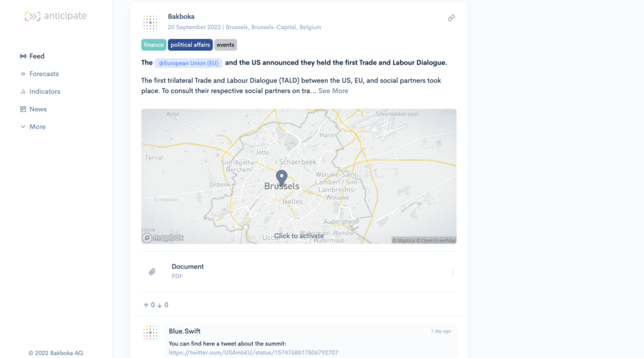The height and width of the screenshot is (358, 644).
Task: Open the Blue.Swift commenter name
Action: [184, 332]
